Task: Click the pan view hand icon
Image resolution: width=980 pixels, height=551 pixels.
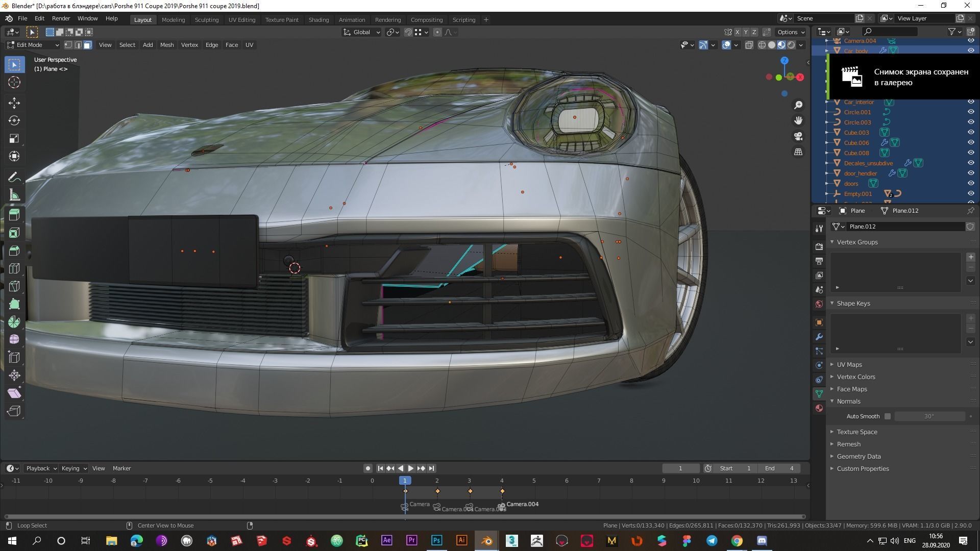Action: coord(798,120)
